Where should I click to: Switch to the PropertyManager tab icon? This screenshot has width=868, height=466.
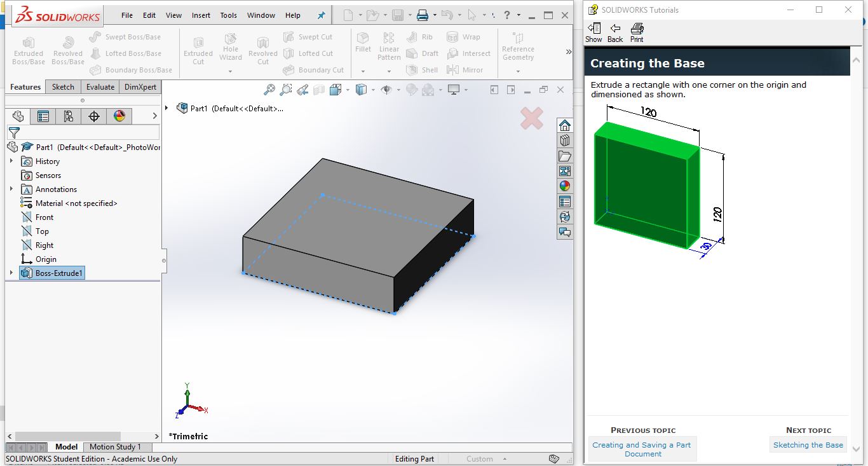(43, 116)
